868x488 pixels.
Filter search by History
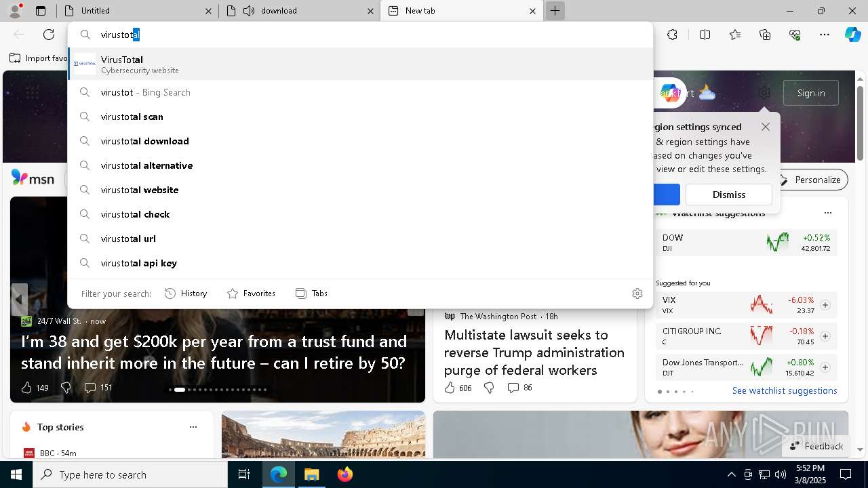(x=186, y=293)
